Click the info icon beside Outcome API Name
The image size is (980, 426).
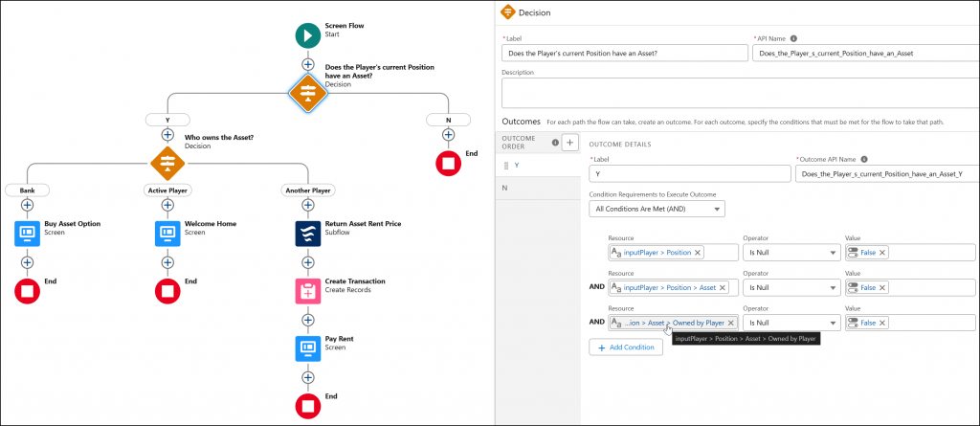[864, 160]
